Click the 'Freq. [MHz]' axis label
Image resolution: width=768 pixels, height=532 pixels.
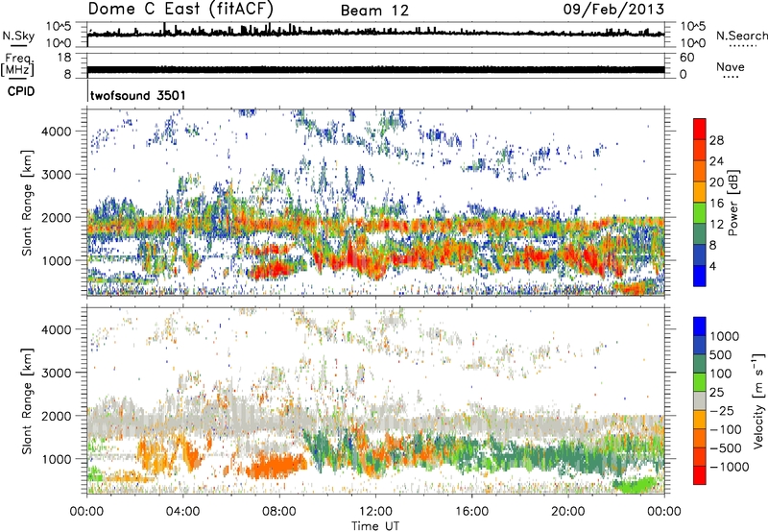pos(17,65)
